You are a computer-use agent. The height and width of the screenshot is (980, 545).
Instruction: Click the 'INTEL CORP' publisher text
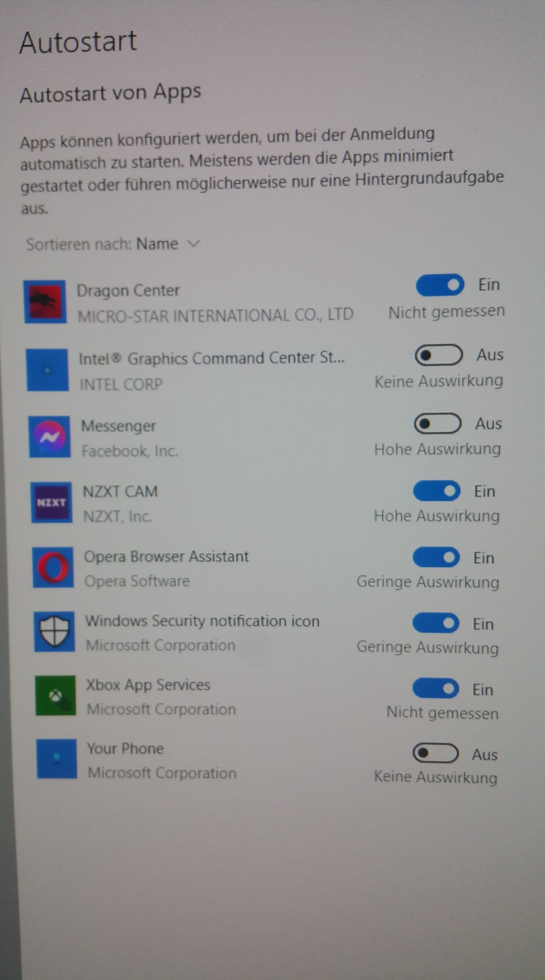121,384
